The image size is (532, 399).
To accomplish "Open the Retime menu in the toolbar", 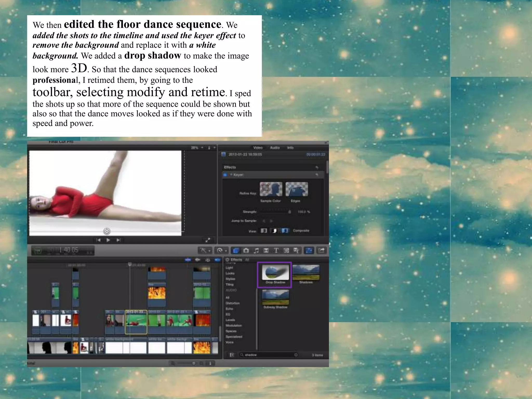I will (222, 250).
